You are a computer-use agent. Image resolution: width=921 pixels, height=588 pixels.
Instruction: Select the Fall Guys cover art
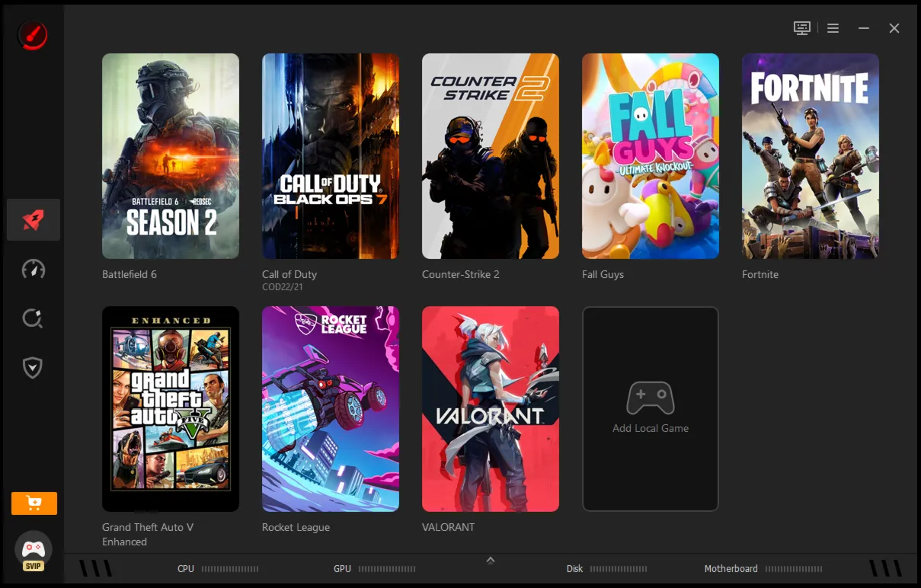click(x=651, y=156)
